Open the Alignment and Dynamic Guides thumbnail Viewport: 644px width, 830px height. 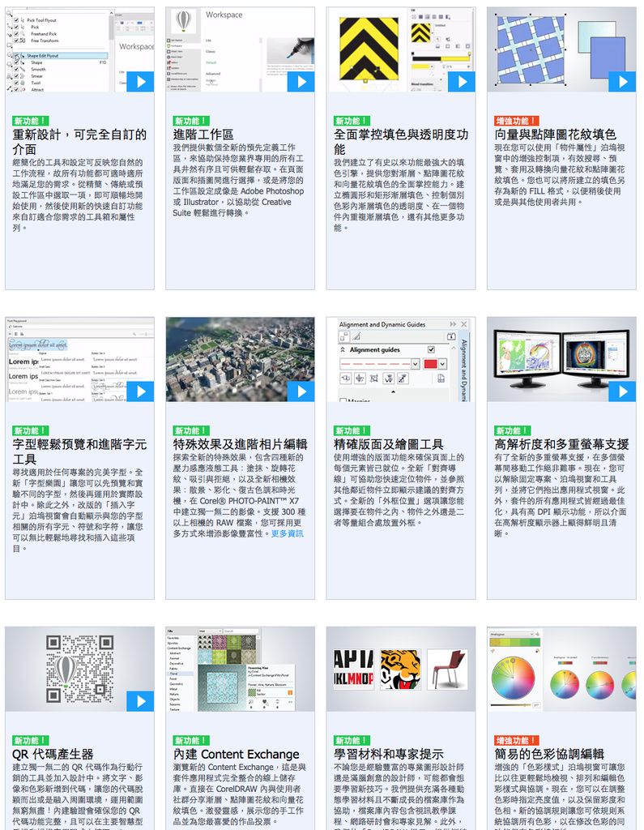click(x=401, y=359)
